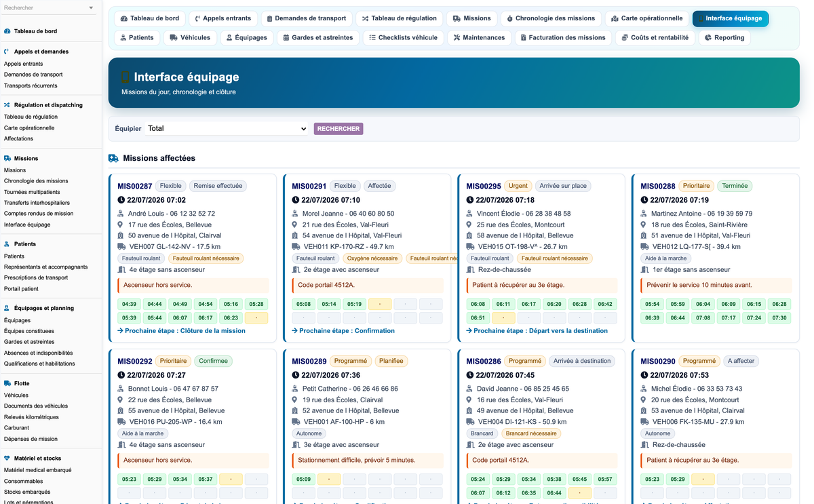The width and height of the screenshot is (814, 504).
Task: Open the Équipier dropdown
Action: (x=228, y=128)
